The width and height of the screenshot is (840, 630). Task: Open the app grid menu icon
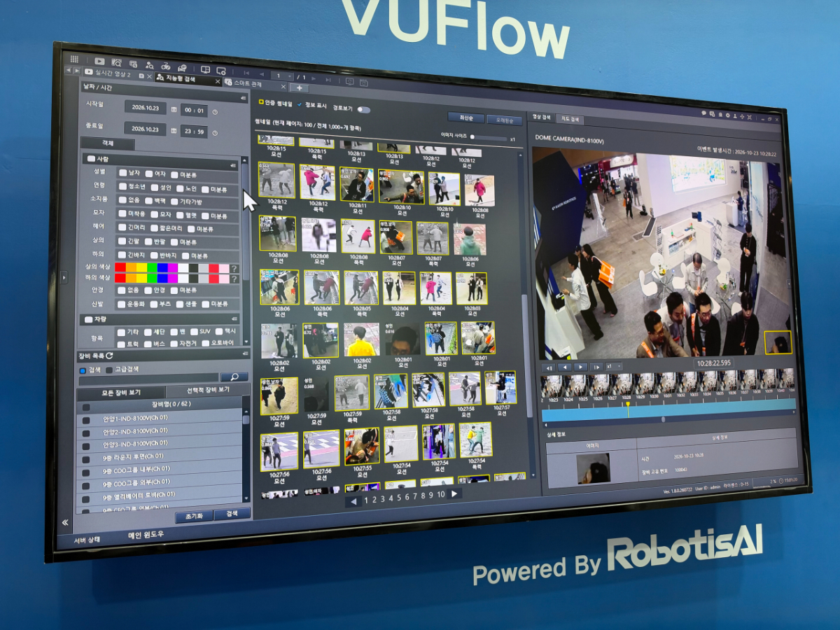click(x=74, y=59)
